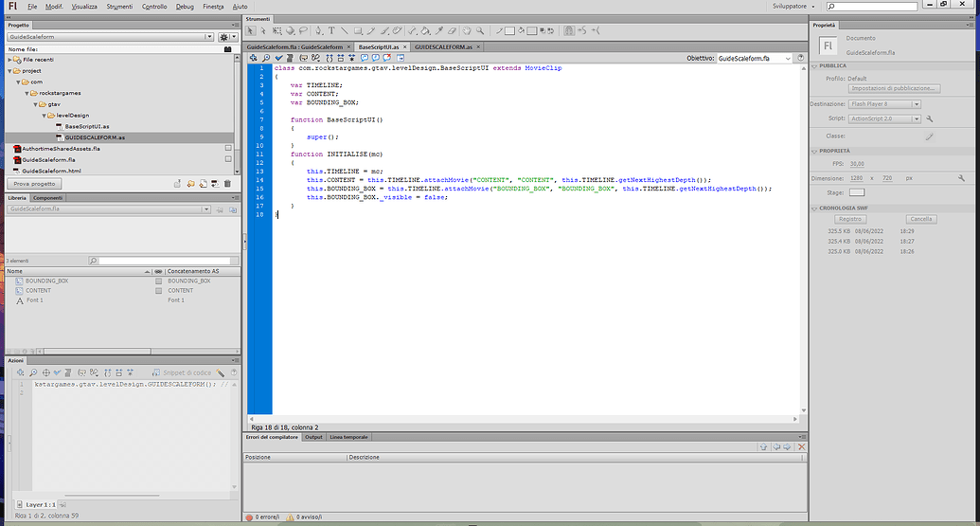Click Impostazioni di pubblicazione button

[x=895, y=88]
